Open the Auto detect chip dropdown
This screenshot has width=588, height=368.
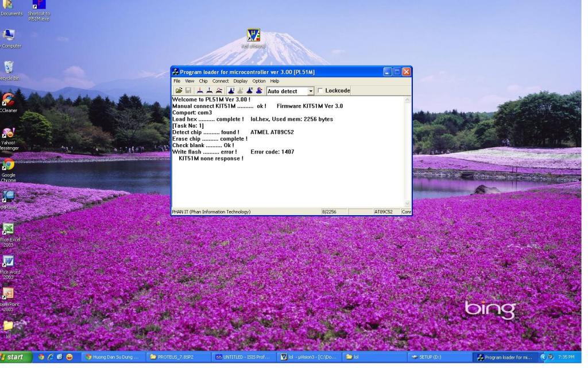[311, 91]
